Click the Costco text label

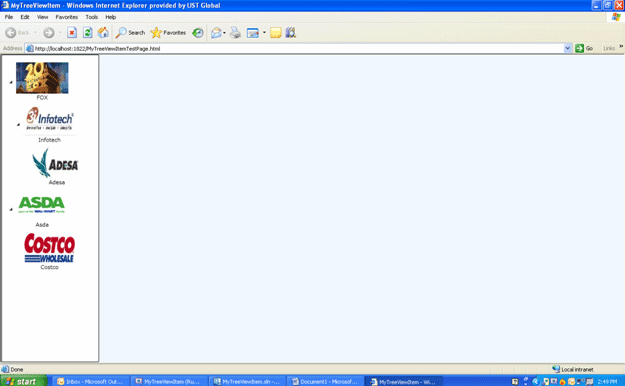(49, 267)
